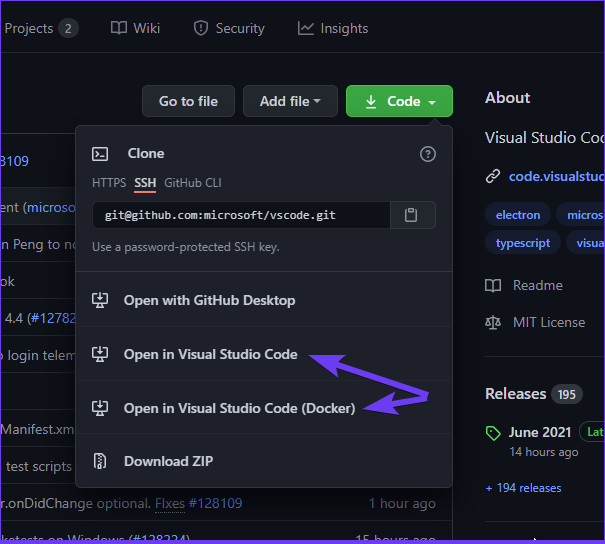Choose Open in Visual Studio Code (Docker)
The height and width of the screenshot is (544, 605).
(264, 408)
